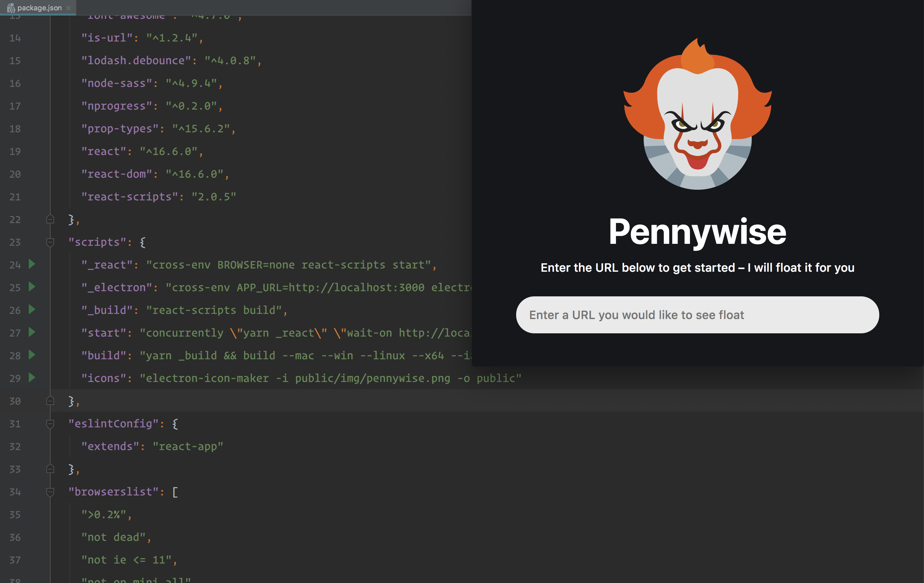Click line number 31 in gutter

15,424
